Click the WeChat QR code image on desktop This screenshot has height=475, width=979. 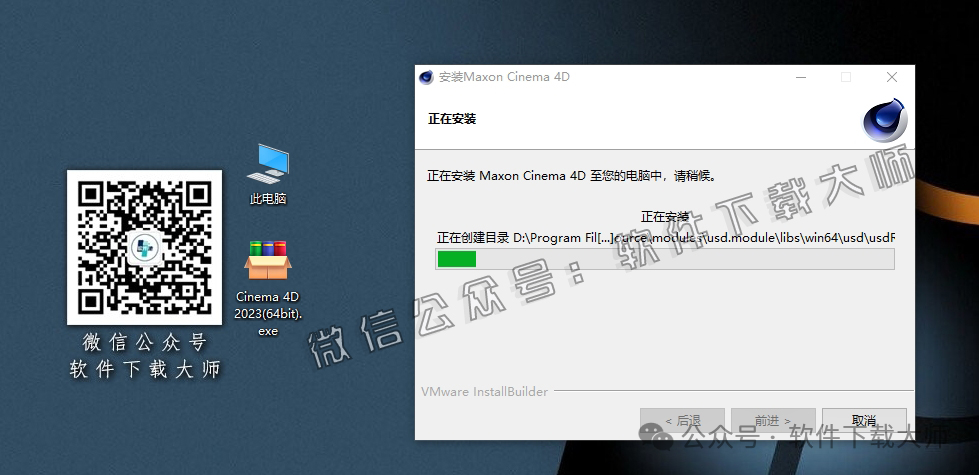(144, 247)
